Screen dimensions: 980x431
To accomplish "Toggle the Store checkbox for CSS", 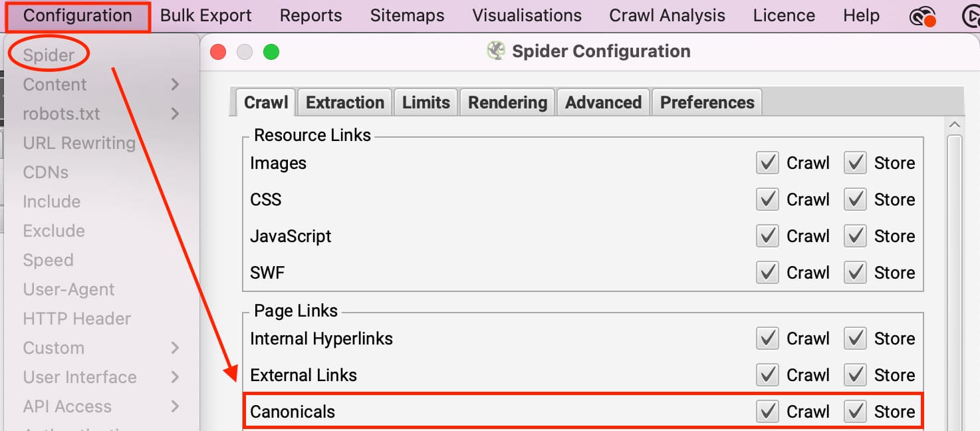I will (x=855, y=200).
